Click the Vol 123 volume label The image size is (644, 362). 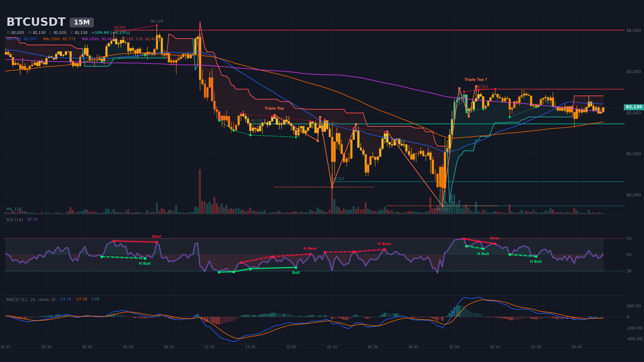click(14, 209)
